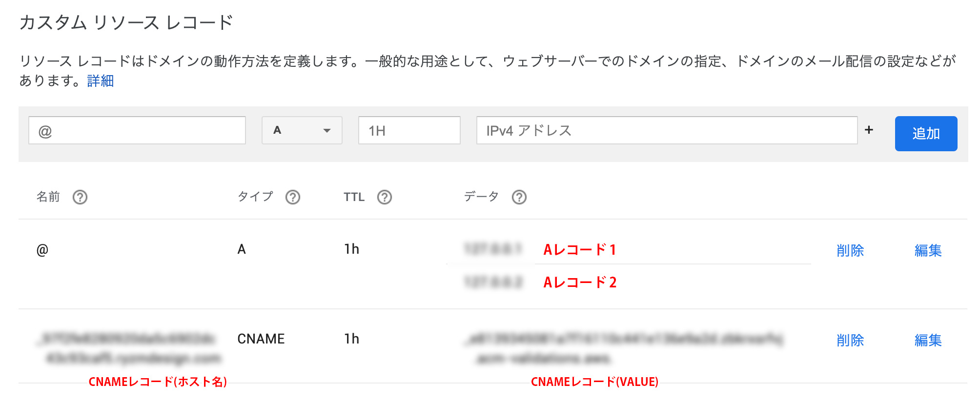The width and height of the screenshot is (980, 404).
Task: Open the 詳細 link in description
Action: [x=101, y=81]
